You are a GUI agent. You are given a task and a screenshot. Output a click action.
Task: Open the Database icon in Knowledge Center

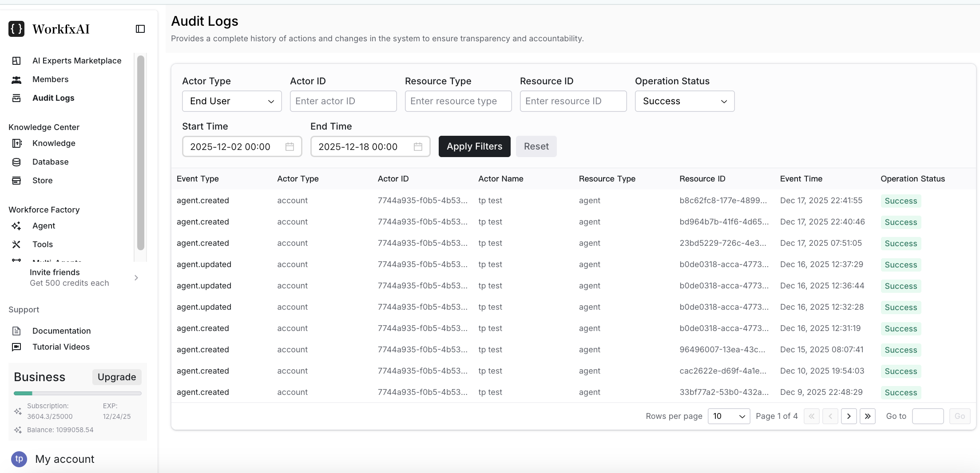pyautogui.click(x=16, y=162)
